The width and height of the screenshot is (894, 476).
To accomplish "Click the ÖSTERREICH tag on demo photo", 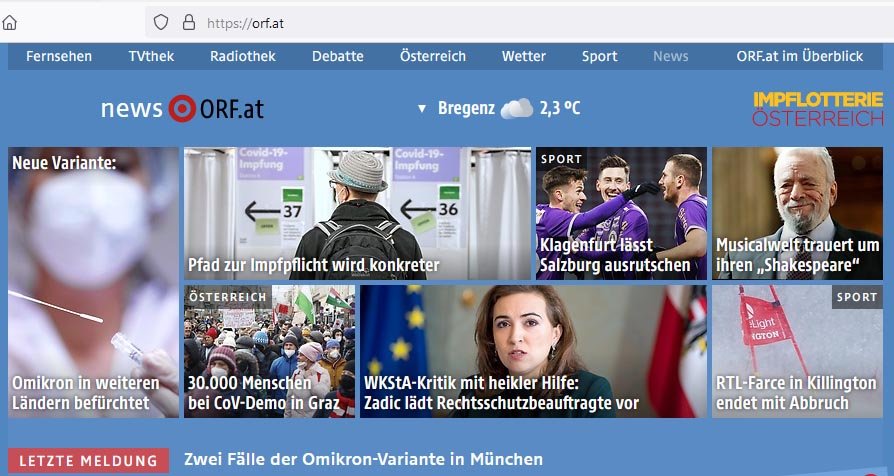I will coord(228,297).
